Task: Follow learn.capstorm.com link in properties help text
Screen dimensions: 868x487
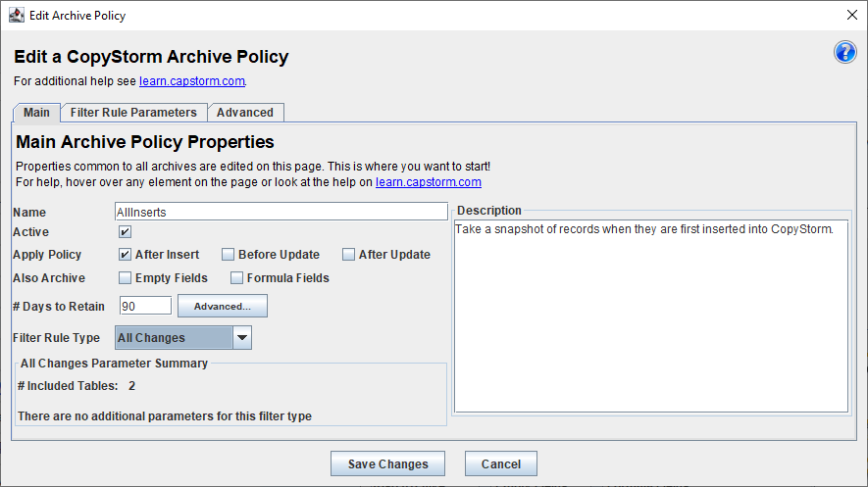Action: (x=429, y=182)
